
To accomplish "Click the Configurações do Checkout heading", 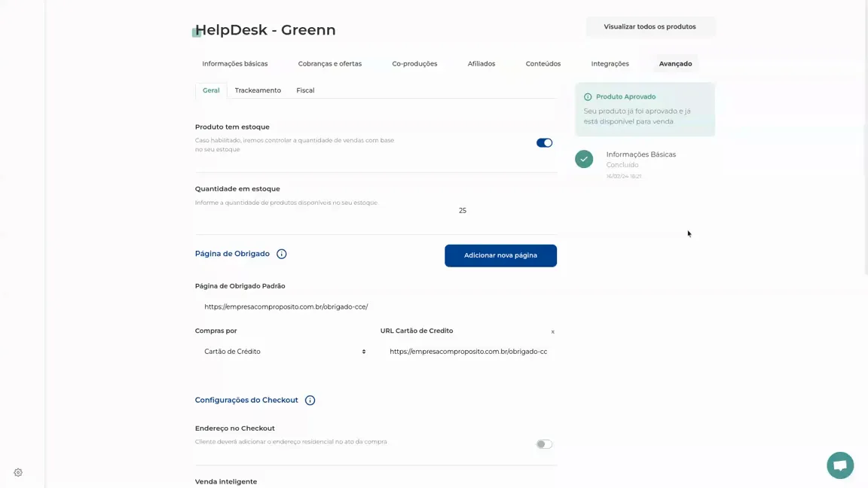I will pyautogui.click(x=246, y=400).
